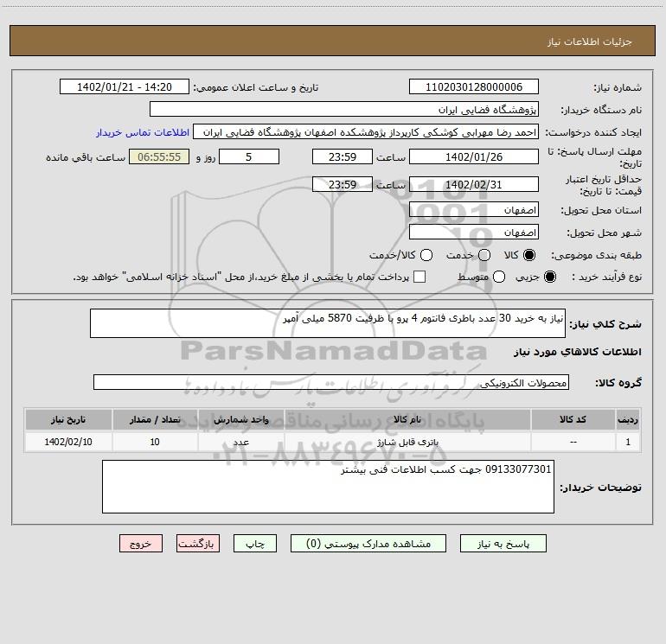Open the اطلاعات تماس خریدار link
The height and width of the screenshot is (644, 666).
pos(143,132)
